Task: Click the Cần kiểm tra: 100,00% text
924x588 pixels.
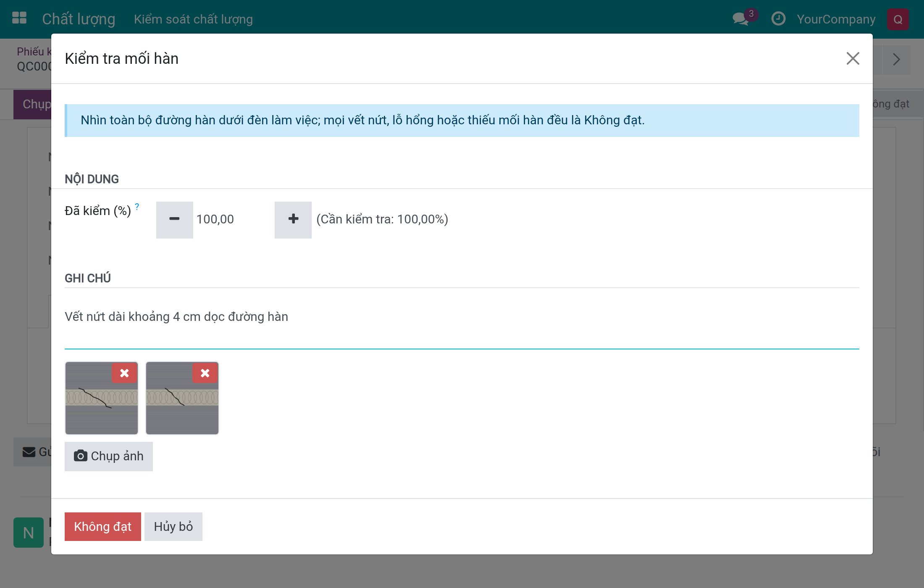Action: point(382,219)
